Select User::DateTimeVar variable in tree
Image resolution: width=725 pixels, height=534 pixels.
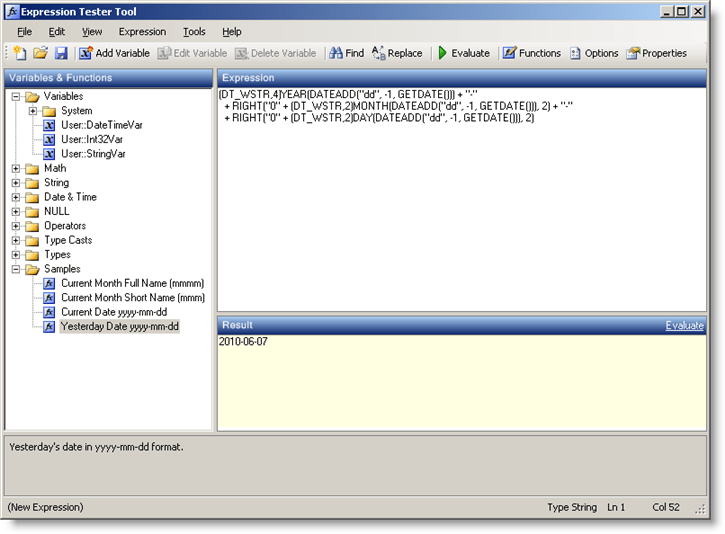click(x=99, y=125)
